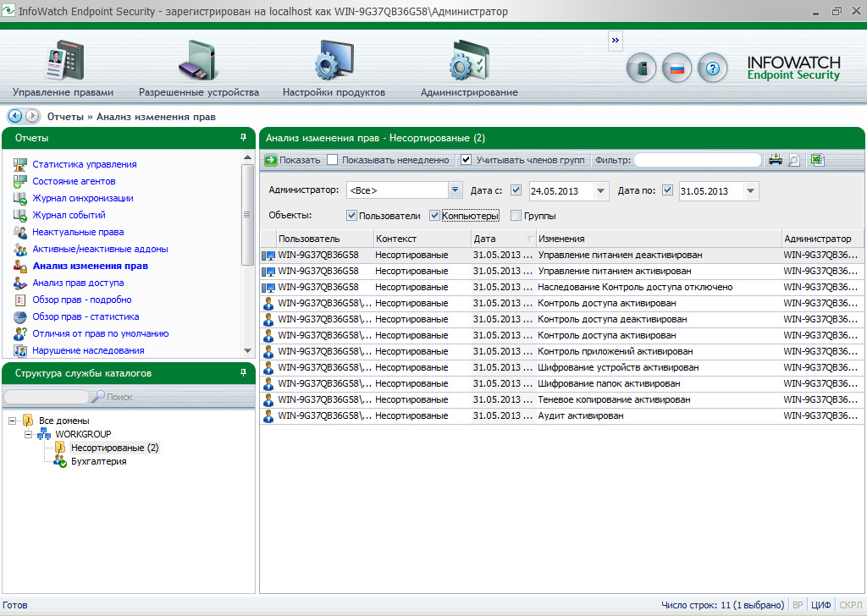This screenshot has width=867, height=616.
Task: Open the Журнал событий report link
Action: (69, 215)
